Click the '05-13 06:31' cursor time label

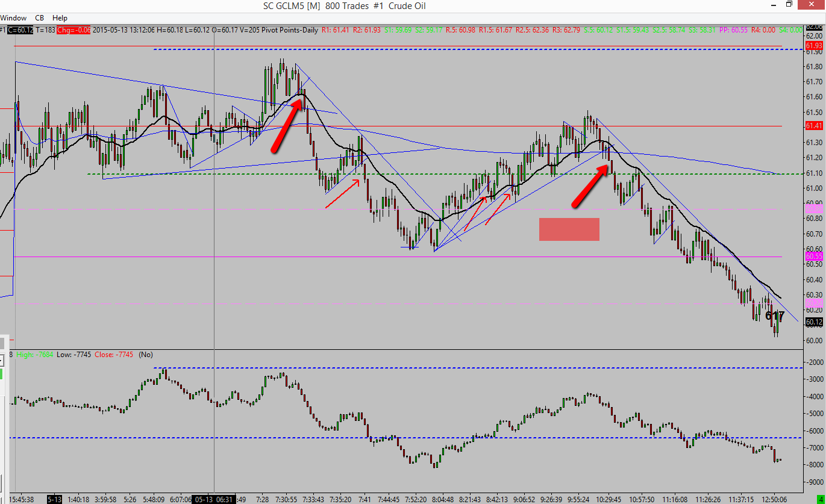(x=214, y=499)
